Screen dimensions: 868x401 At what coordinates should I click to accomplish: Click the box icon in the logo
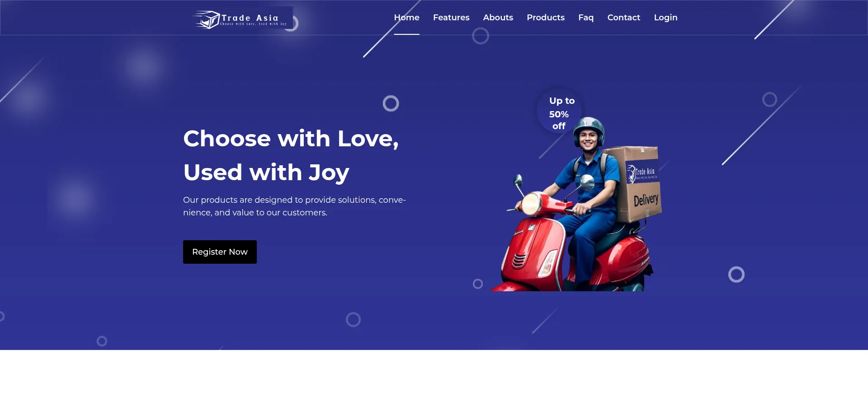(208, 20)
